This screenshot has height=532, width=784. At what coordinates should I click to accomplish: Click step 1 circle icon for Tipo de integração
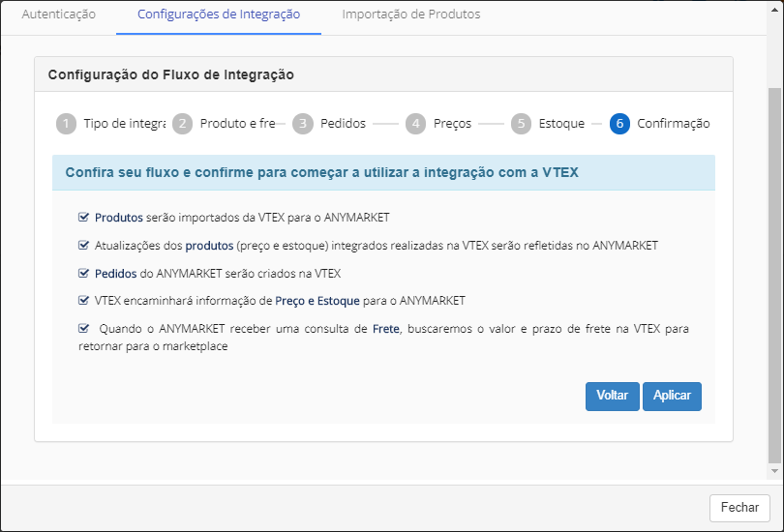click(x=66, y=124)
